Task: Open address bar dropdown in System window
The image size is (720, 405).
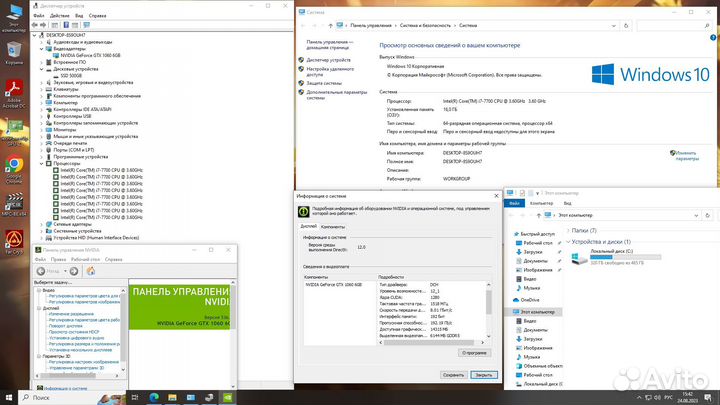Action: [x=613, y=26]
